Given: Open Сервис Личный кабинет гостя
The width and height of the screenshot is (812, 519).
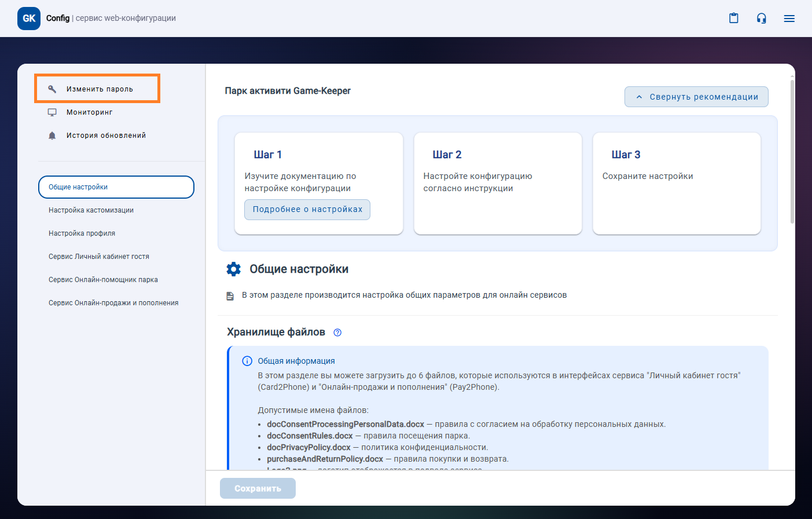Looking at the screenshot, I should point(99,257).
